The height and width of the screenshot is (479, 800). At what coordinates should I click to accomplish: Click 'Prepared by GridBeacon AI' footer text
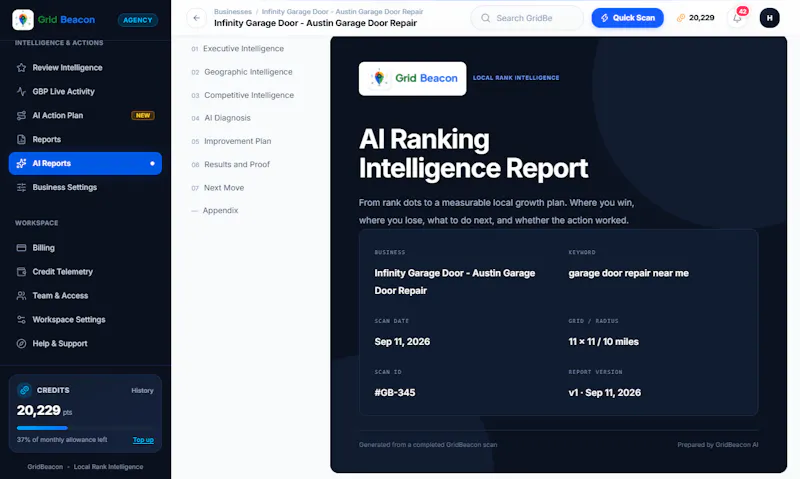point(718,445)
